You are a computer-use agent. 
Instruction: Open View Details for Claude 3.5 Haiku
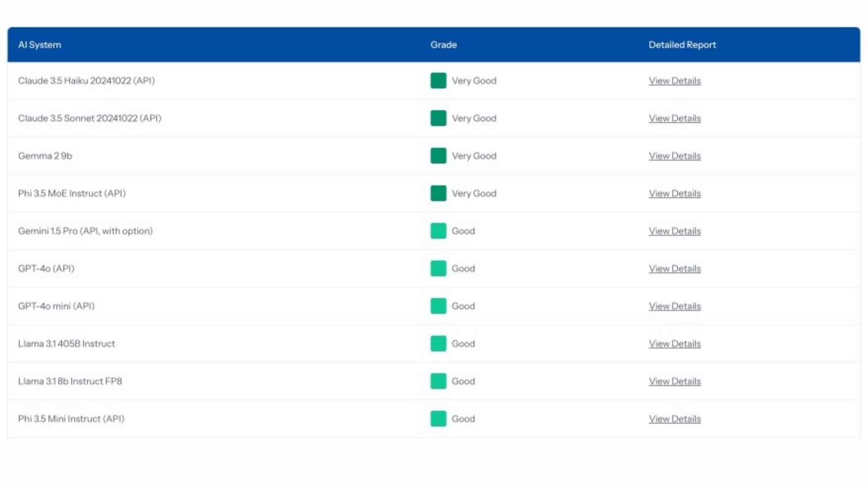pos(675,81)
